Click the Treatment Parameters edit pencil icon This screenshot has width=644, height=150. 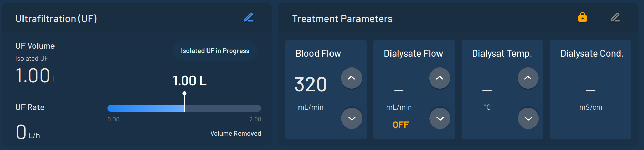[615, 17]
